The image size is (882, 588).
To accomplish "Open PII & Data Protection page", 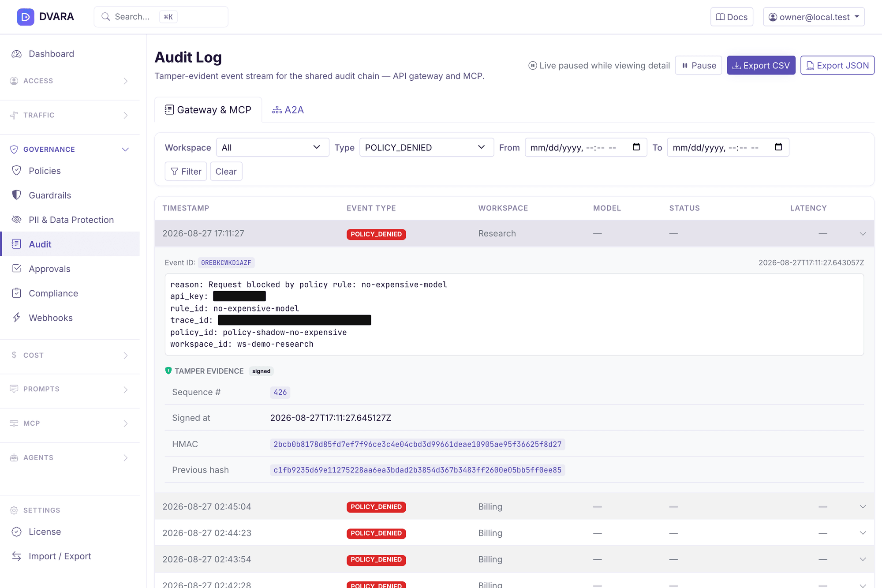I will [x=70, y=220].
